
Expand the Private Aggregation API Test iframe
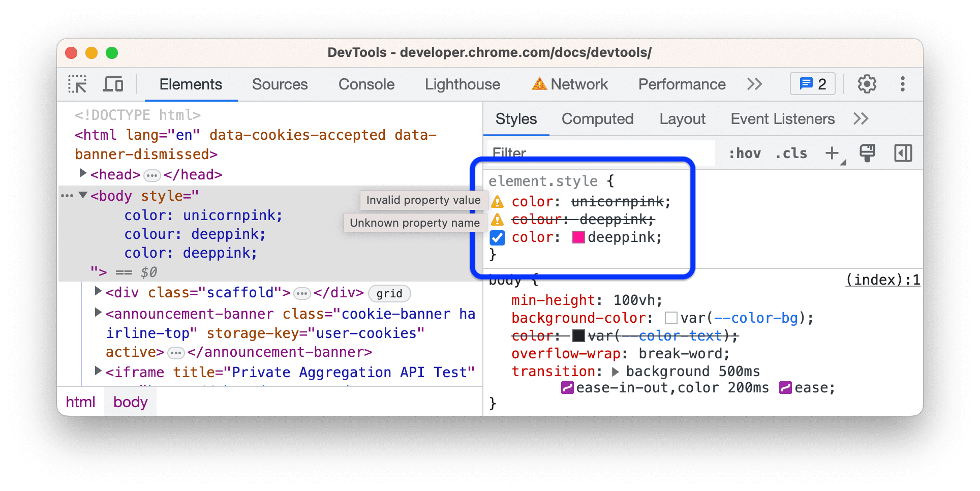[98, 371]
